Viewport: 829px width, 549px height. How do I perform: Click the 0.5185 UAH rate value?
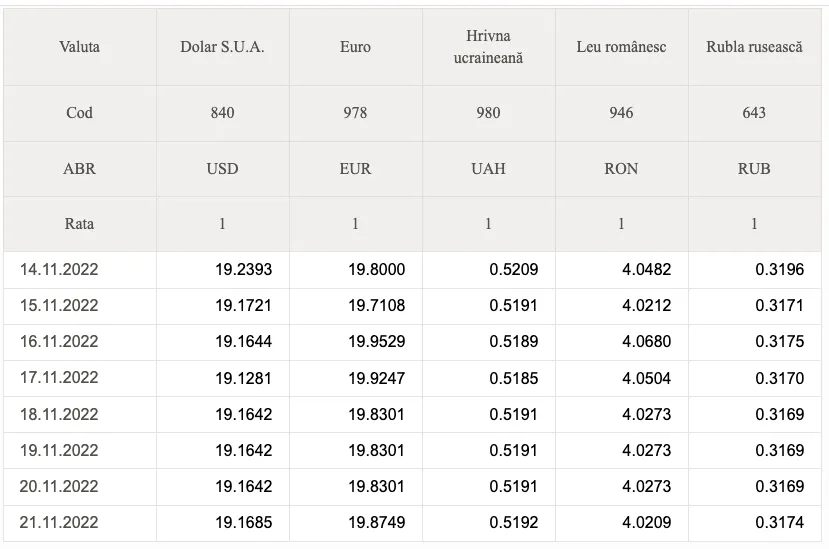pos(513,378)
